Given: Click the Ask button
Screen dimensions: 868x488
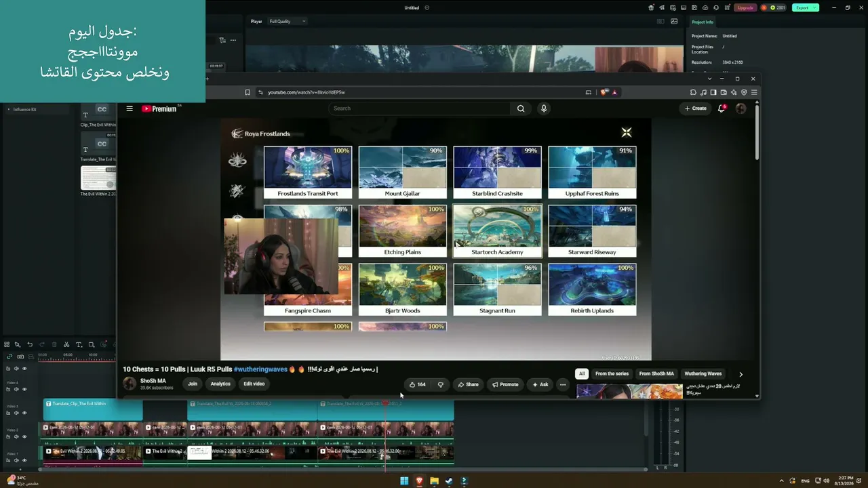Looking at the screenshot, I should pos(540,384).
